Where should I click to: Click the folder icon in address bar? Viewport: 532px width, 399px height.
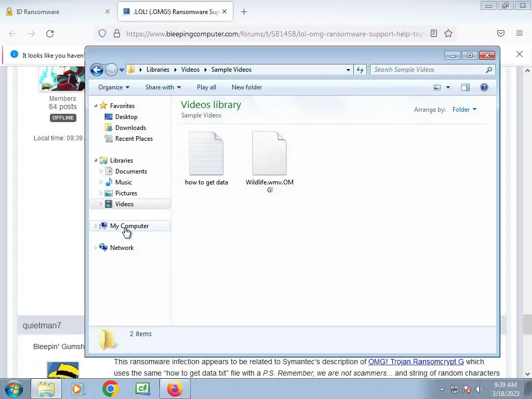pos(131,70)
